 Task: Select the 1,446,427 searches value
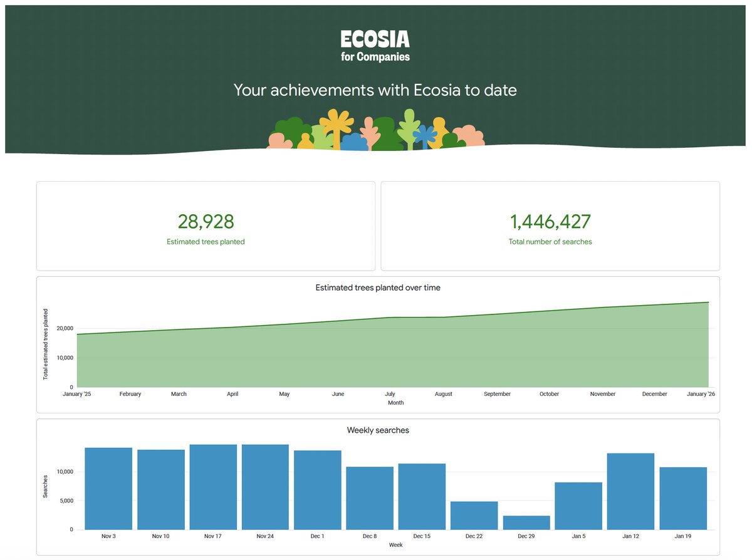point(550,222)
